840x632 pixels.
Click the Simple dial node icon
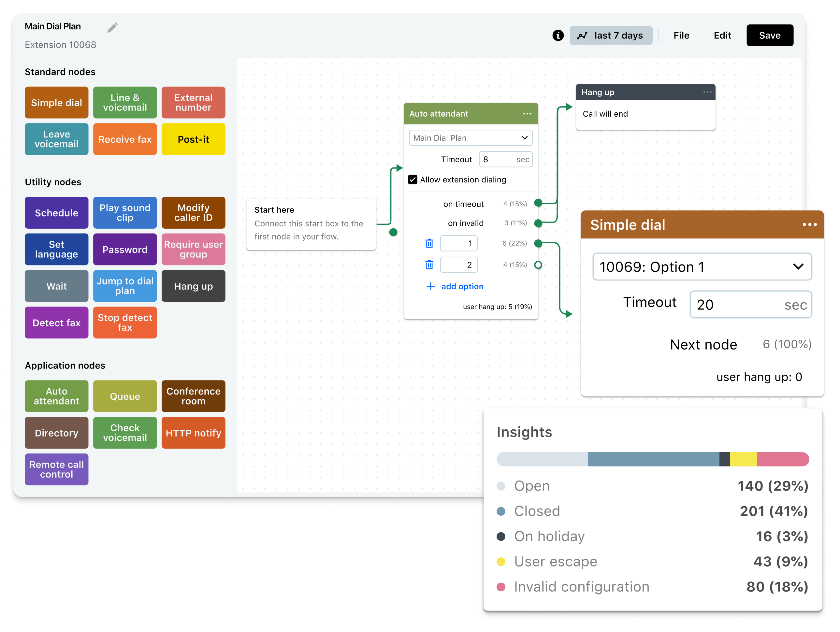coord(56,102)
